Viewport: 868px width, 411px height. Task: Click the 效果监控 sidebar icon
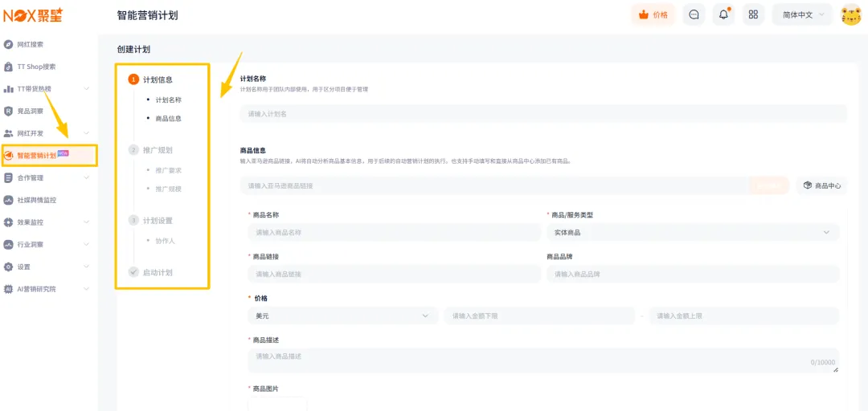pos(8,222)
